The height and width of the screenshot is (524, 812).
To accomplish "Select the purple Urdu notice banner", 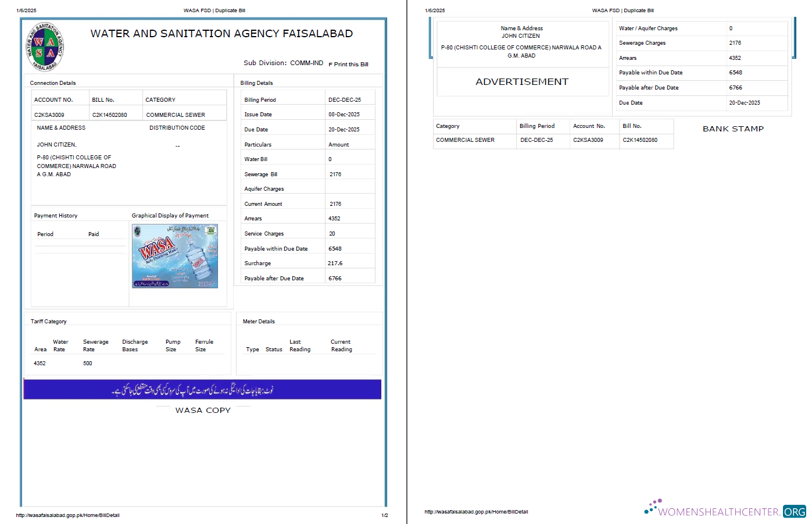I will tap(202, 389).
